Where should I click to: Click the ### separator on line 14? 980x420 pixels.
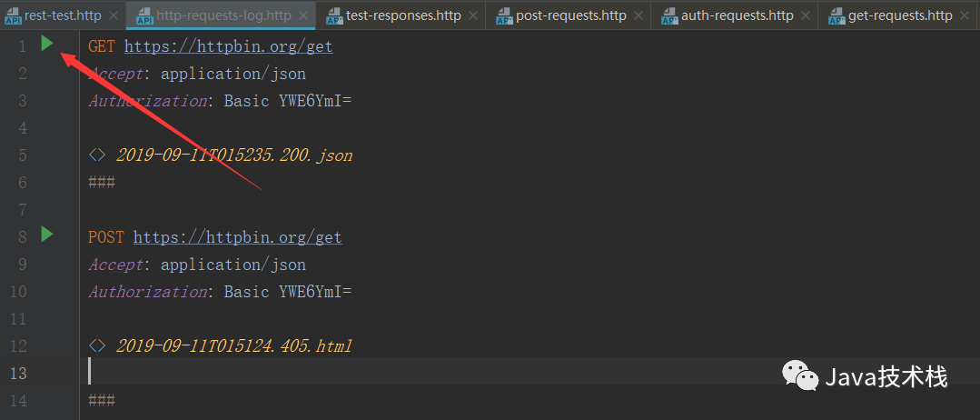102,401
